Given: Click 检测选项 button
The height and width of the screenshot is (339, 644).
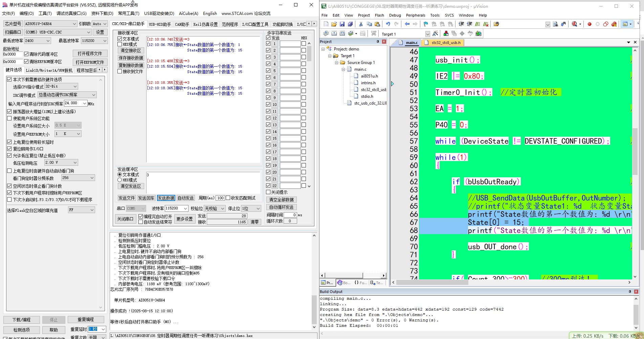Looking at the screenshot, I should (x=22, y=330).
